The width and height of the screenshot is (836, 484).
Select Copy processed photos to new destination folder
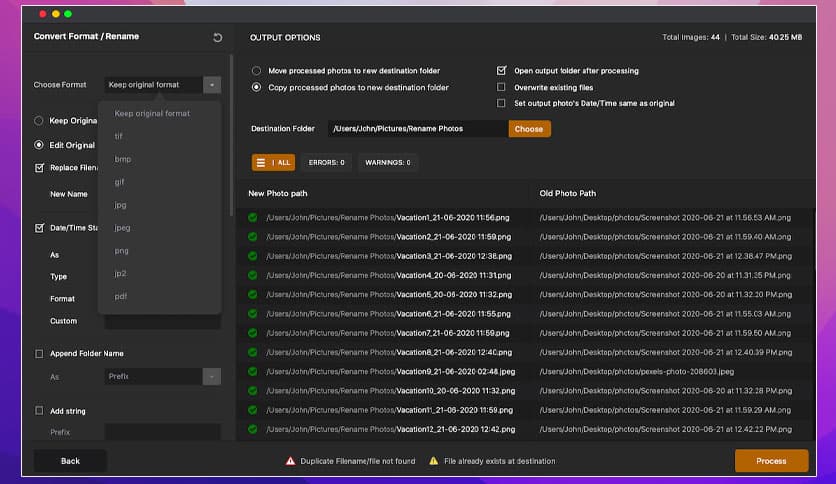(256, 87)
